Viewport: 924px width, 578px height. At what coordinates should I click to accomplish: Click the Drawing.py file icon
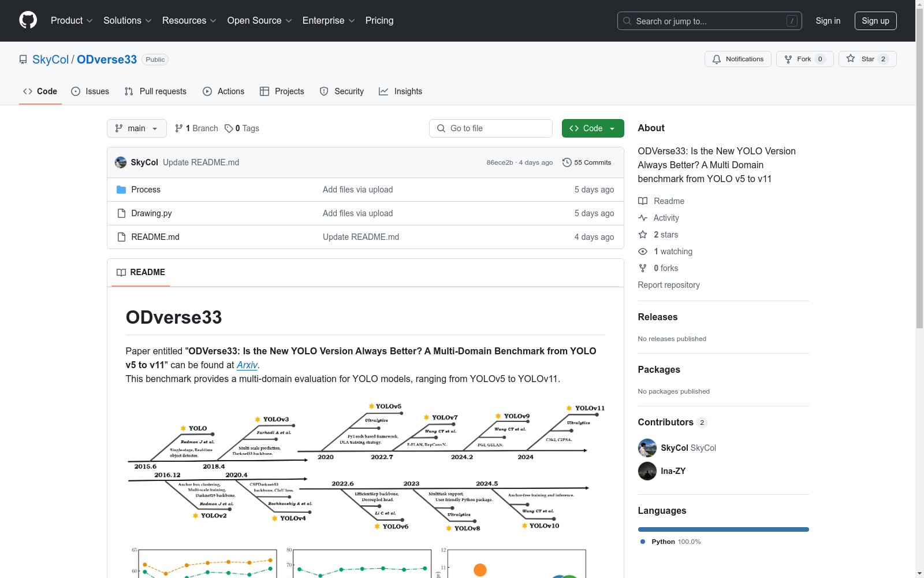click(x=121, y=213)
